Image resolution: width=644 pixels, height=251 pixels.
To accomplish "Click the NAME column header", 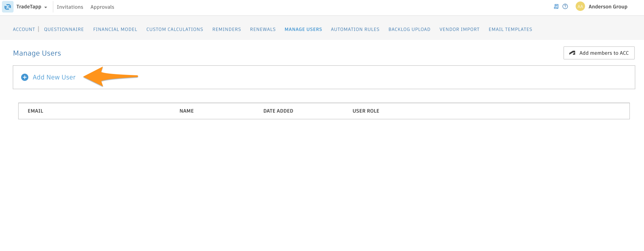I will click(x=186, y=111).
